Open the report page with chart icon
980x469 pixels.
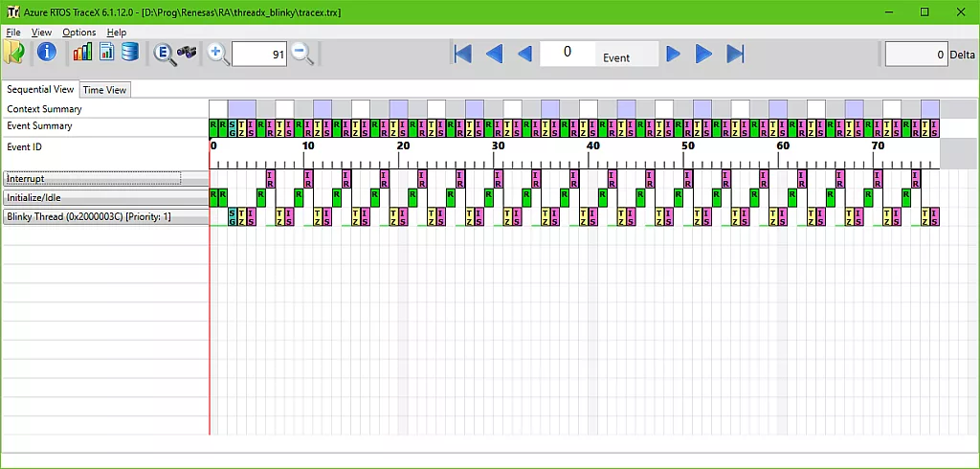click(x=107, y=53)
